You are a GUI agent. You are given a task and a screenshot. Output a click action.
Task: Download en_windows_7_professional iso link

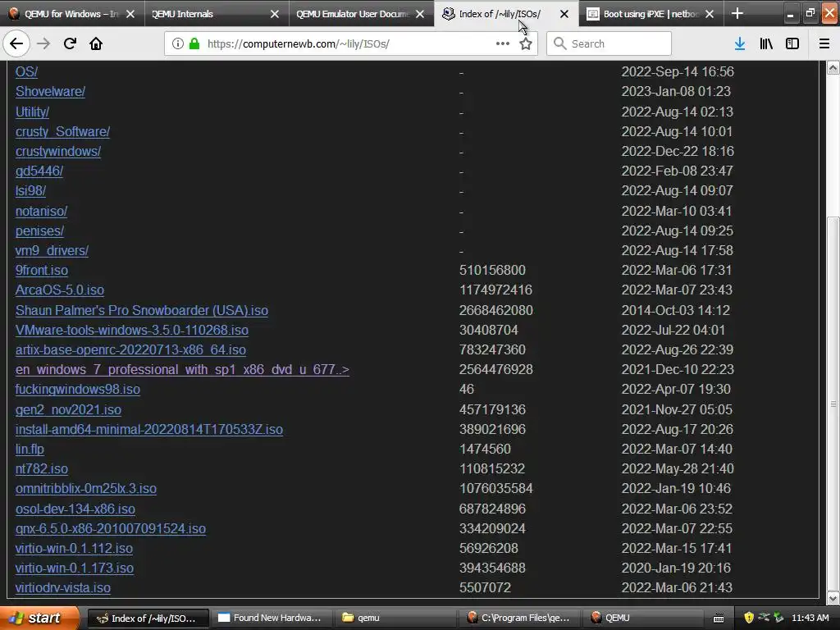tap(182, 370)
